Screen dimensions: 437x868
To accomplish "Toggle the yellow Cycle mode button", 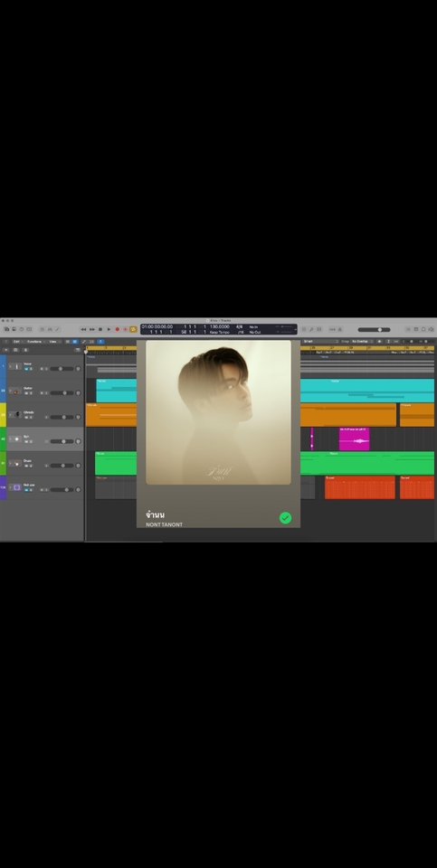I will tap(133, 329).
